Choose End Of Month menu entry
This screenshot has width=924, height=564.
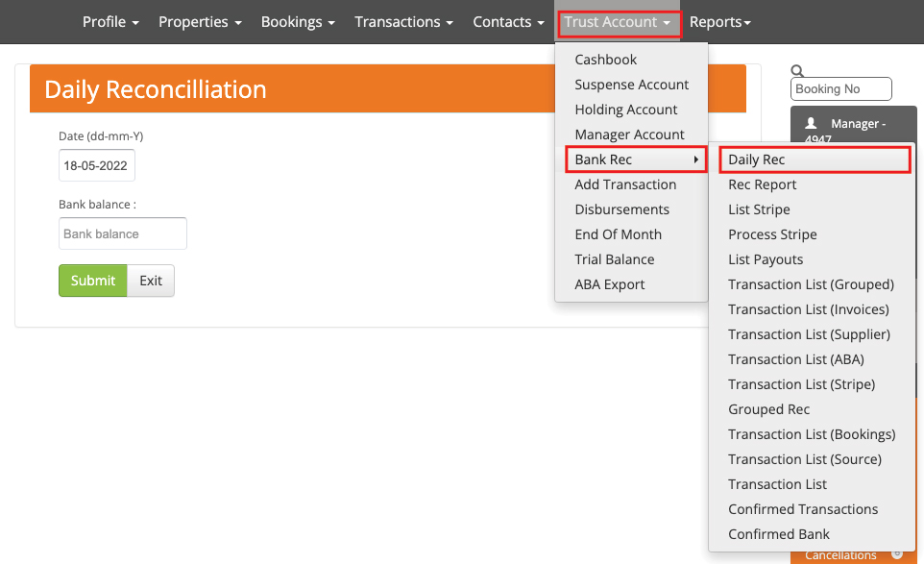click(x=618, y=234)
